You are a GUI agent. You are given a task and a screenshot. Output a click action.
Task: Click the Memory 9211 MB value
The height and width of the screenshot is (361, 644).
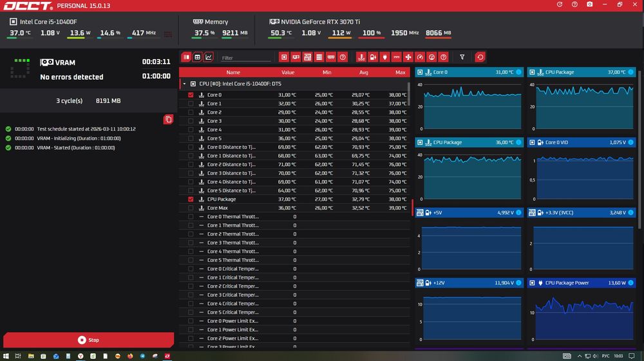click(x=235, y=33)
